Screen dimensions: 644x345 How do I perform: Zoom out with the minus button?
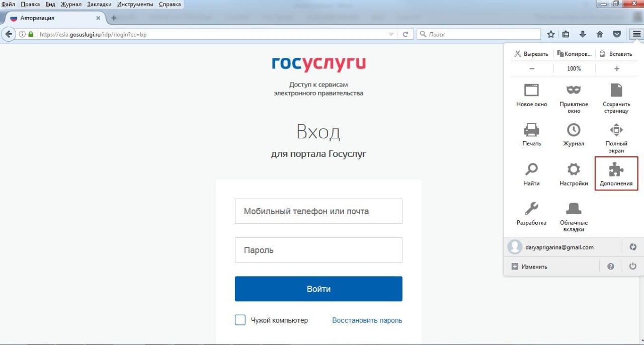[532, 68]
